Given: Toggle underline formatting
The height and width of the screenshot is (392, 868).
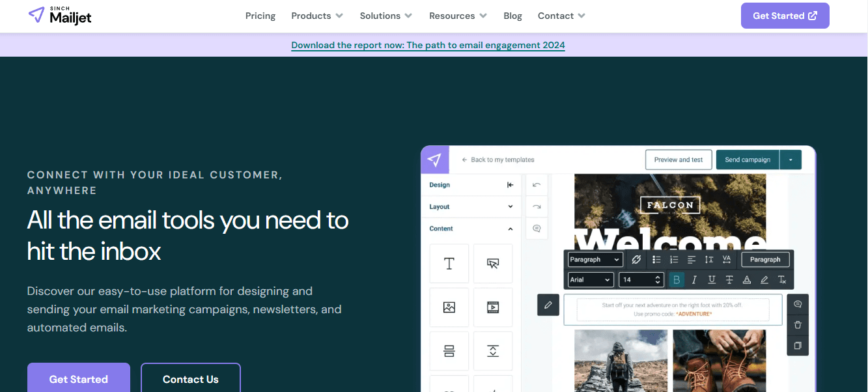Looking at the screenshot, I should coord(712,280).
